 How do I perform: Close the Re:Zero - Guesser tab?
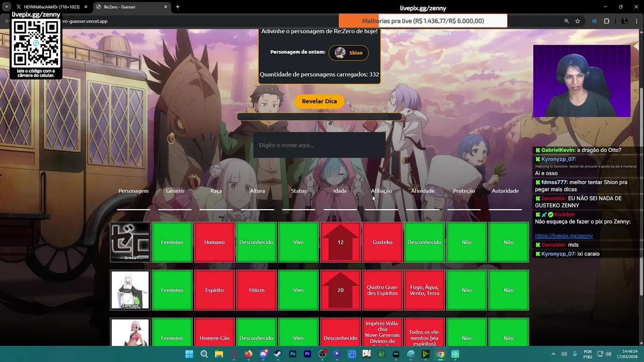166,7
